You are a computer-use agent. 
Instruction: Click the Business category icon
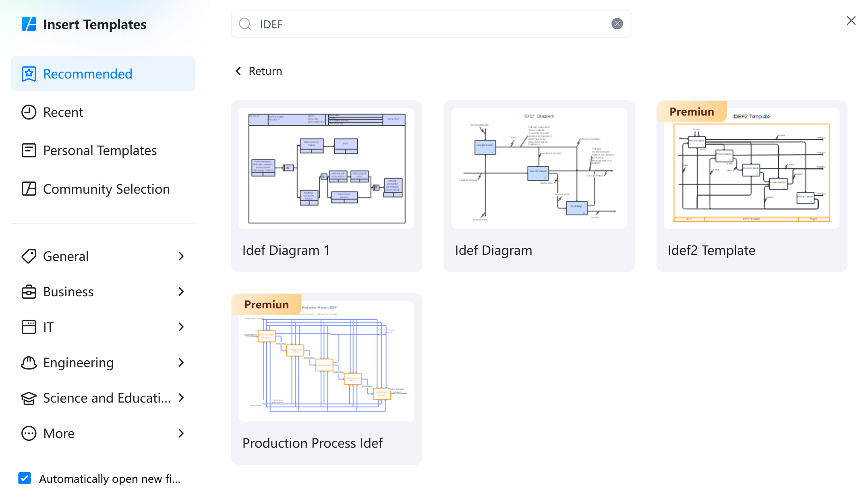click(29, 291)
